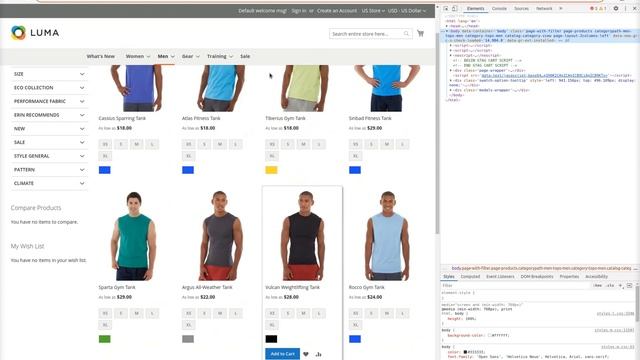640x360 pixels.
Task: Open the Computed styles tab
Action: click(470, 277)
